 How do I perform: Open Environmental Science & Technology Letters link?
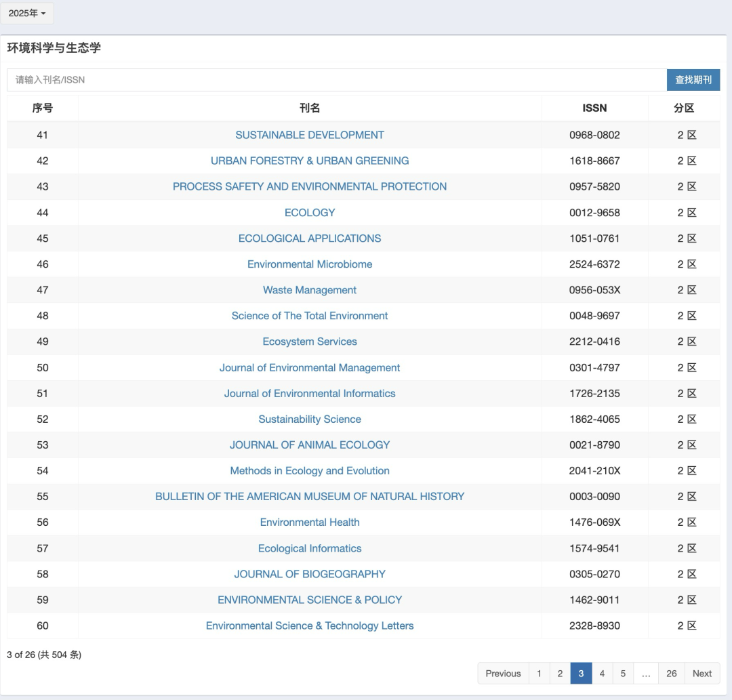click(310, 625)
